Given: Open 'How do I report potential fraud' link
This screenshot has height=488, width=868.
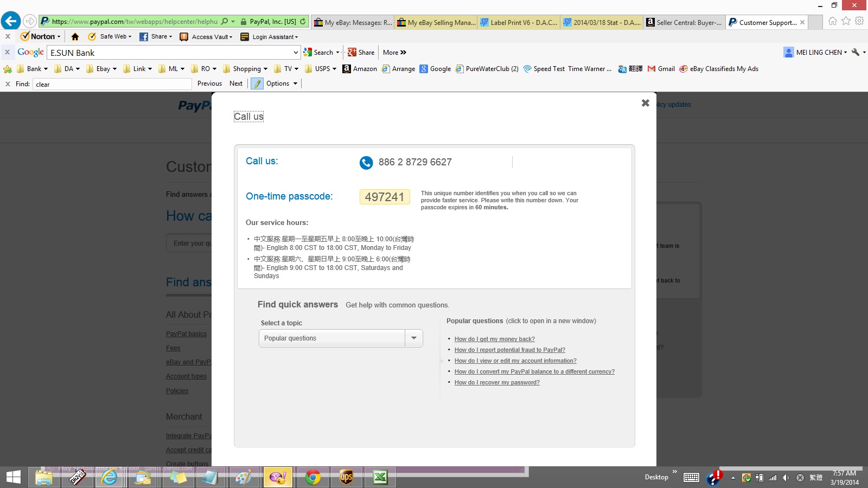Looking at the screenshot, I should 509,350.
